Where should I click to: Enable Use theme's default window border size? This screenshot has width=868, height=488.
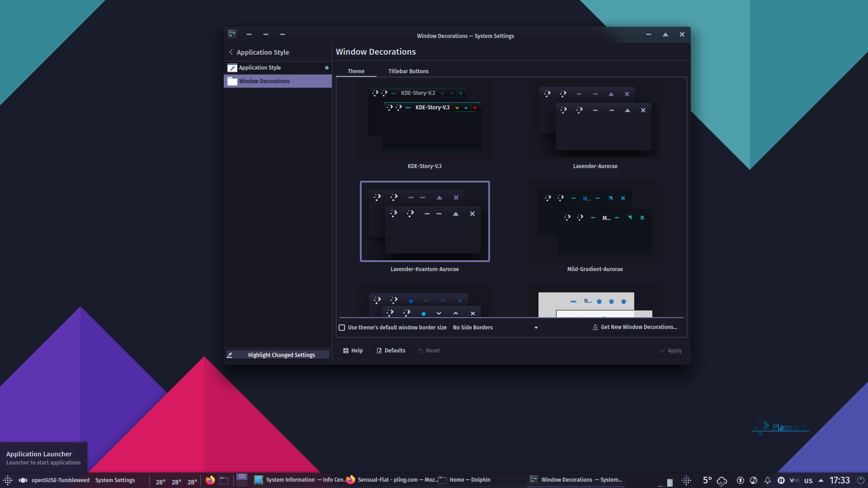tap(342, 328)
